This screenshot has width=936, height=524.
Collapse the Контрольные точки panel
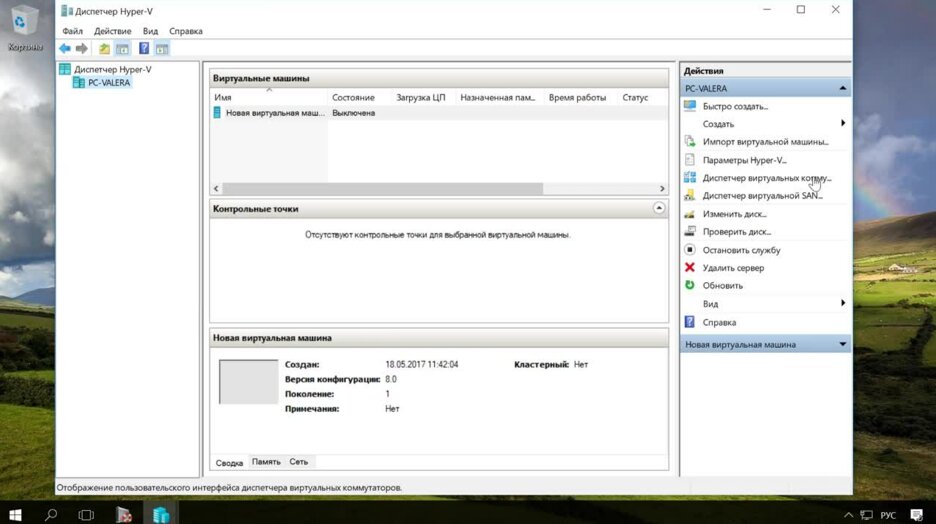[658, 208]
